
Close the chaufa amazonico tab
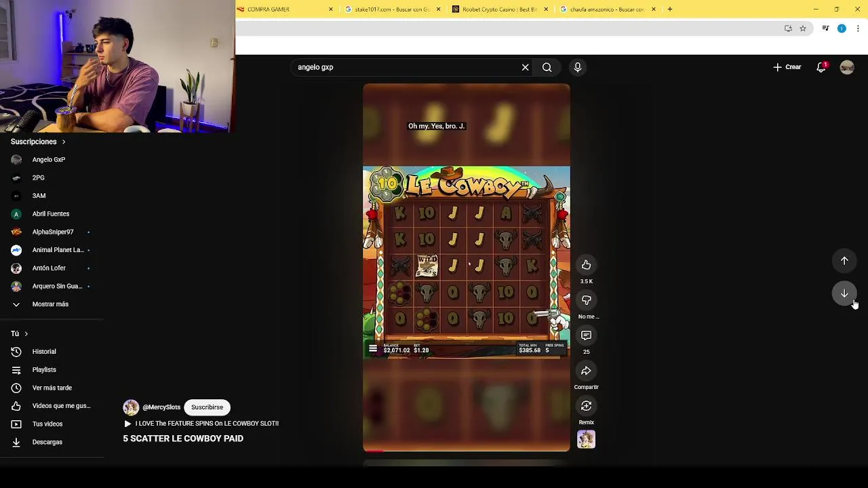(x=653, y=9)
